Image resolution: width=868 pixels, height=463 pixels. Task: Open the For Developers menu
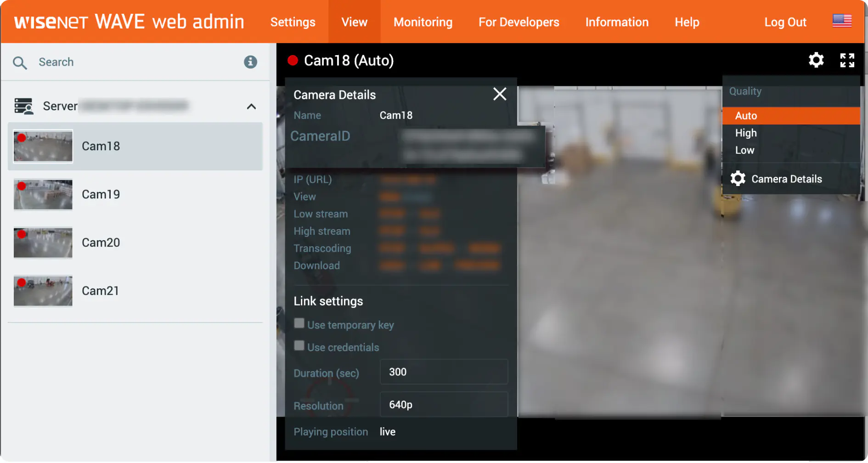coord(519,22)
